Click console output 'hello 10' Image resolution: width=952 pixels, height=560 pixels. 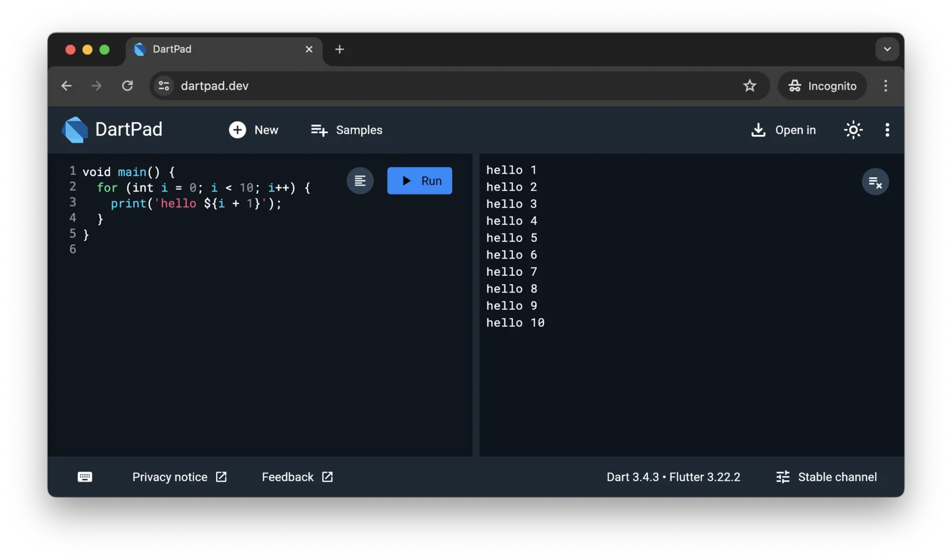tap(515, 323)
